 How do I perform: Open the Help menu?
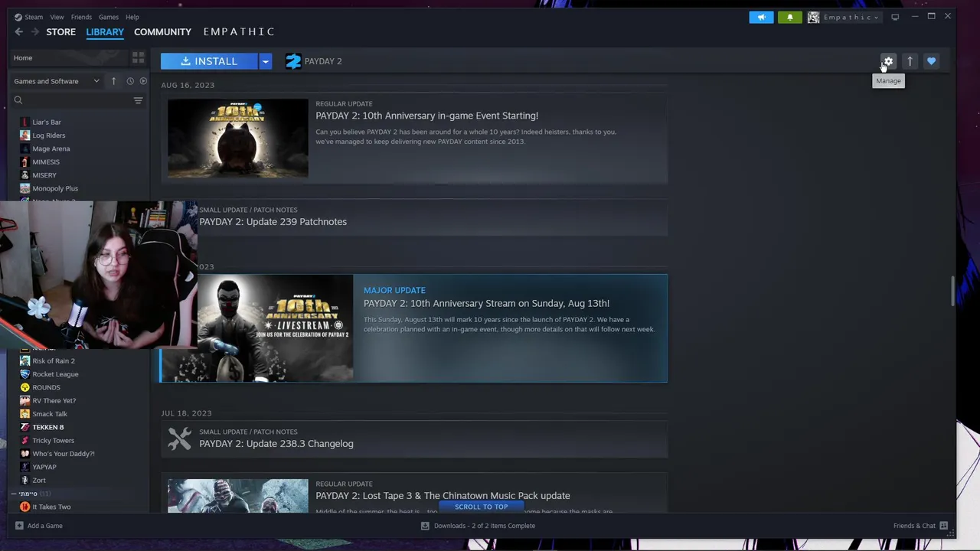132,17
